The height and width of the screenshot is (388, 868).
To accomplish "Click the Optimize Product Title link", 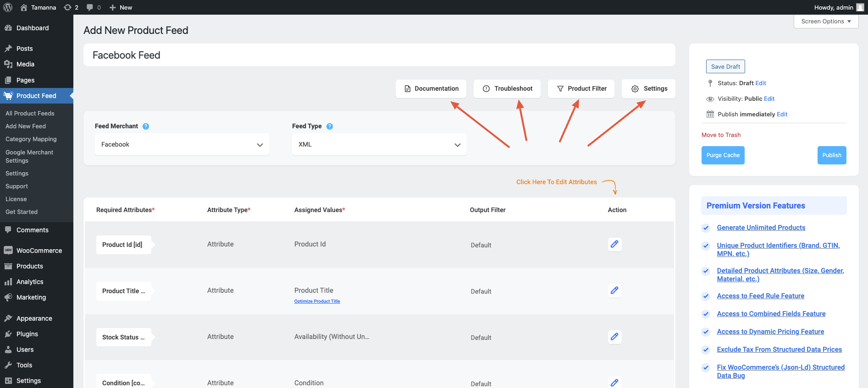I will click(317, 301).
